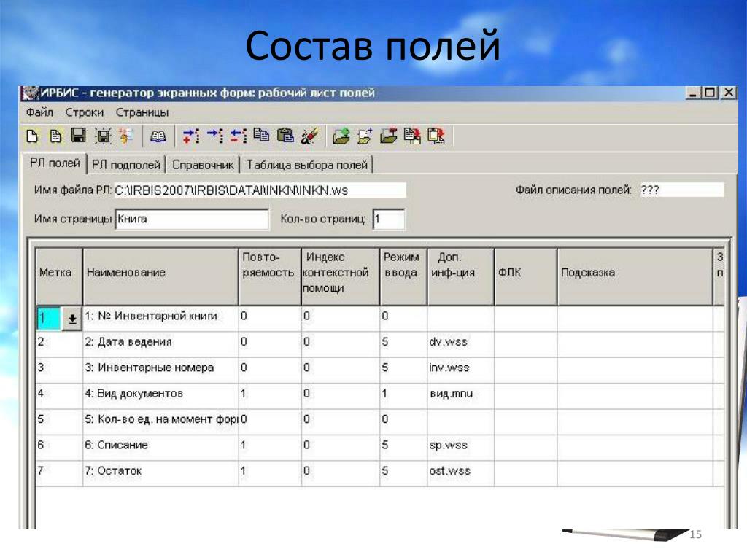Image resolution: width=747 pixels, height=560 pixels.
Task: Click the paste page icon with red arrow
Action: (436, 136)
